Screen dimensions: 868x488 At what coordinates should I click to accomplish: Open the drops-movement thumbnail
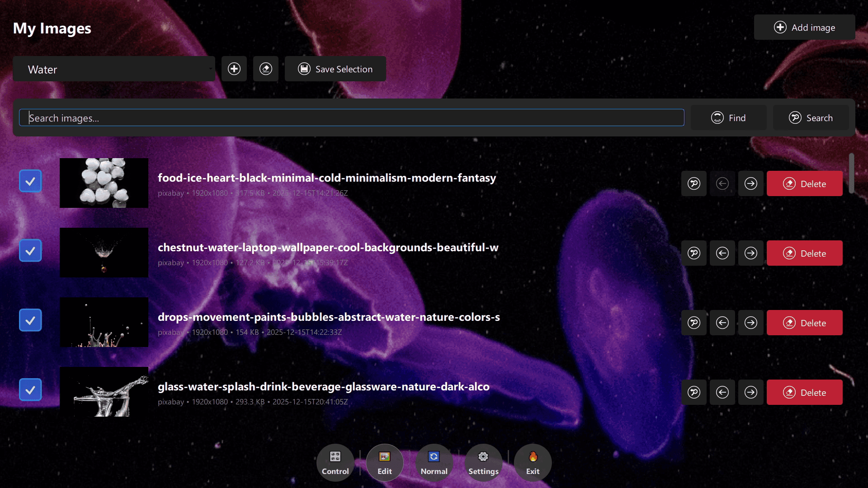104,322
